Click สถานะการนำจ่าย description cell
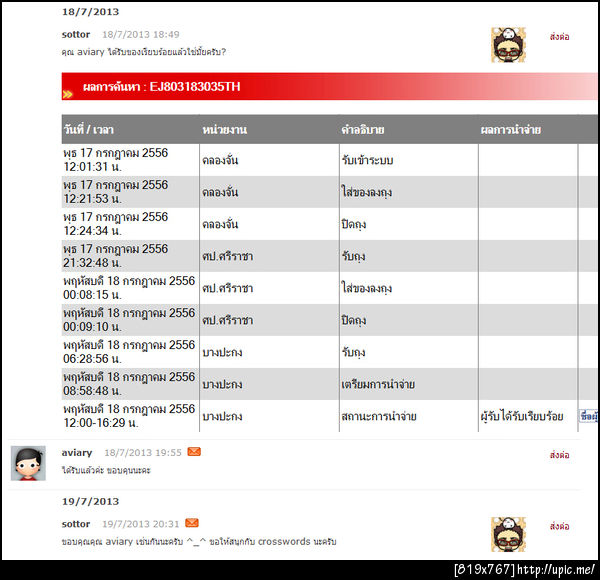 click(408, 416)
